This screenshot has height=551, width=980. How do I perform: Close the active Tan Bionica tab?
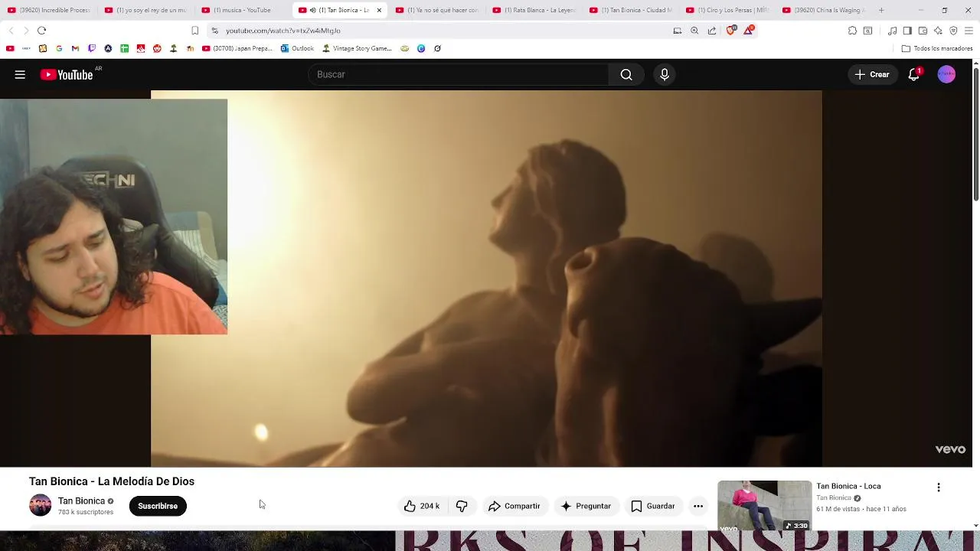(x=379, y=10)
